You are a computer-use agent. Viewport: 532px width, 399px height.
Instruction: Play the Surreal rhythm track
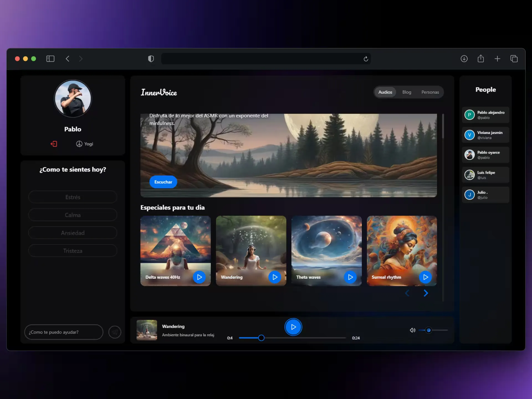point(426,277)
